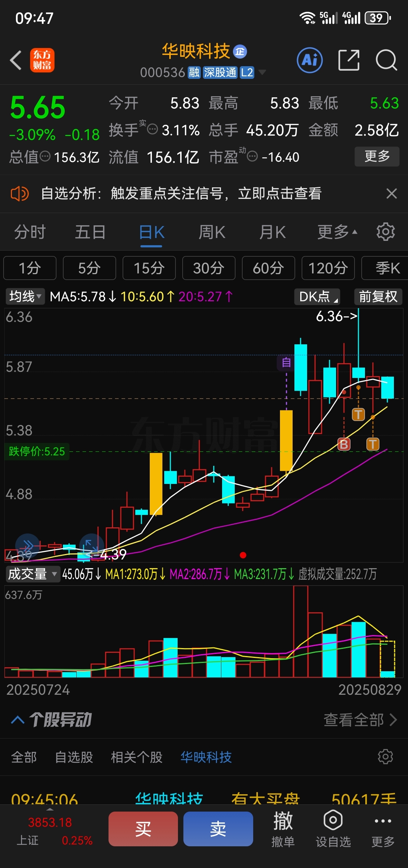Tap the 6.36 high price annotation
The width and height of the screenshot is (408, 868).
[x=337, y=316]
